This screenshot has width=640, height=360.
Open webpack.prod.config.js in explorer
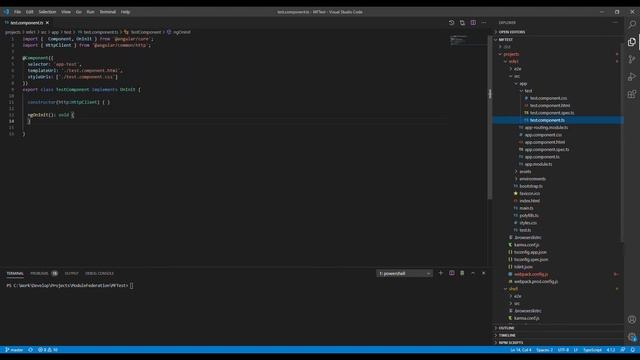click(x=536, y=282)
